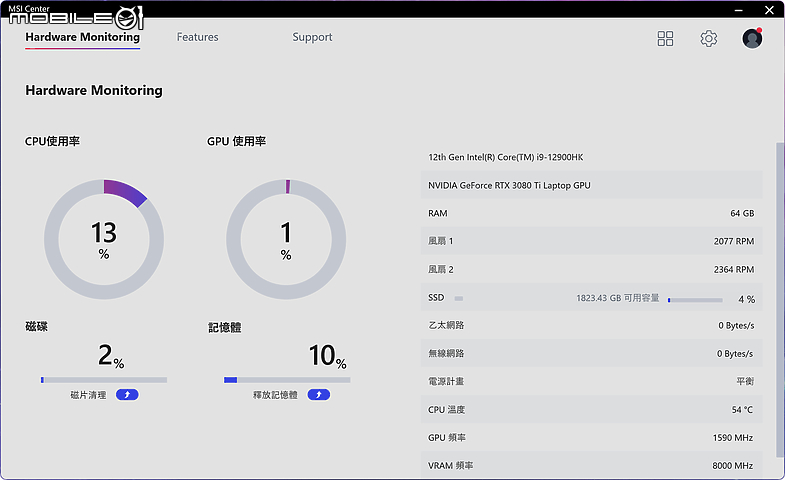Click the 電源計畫 平衡 value

tap(745, 381)
